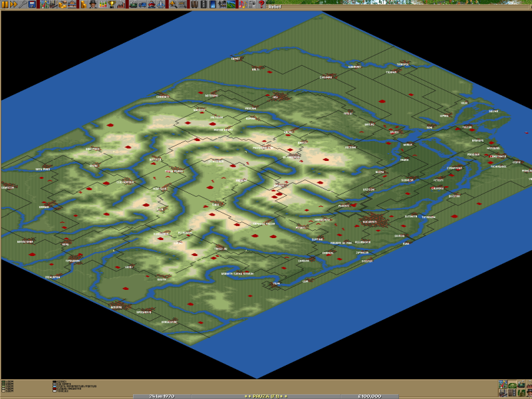Click the floppy disk save icon

pyautogui.click(x=32, y=4)
